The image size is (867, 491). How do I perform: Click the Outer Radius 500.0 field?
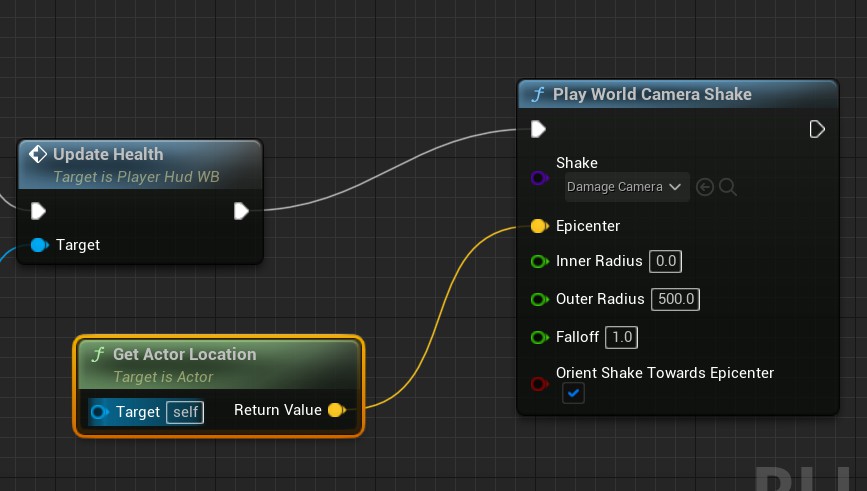coord(676,299)
